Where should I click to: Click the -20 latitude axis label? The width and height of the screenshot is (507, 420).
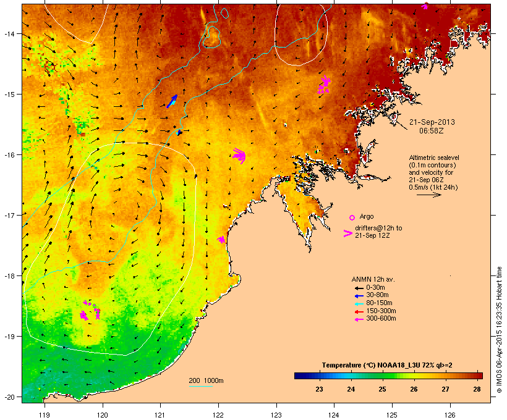[x=9, y=397]
